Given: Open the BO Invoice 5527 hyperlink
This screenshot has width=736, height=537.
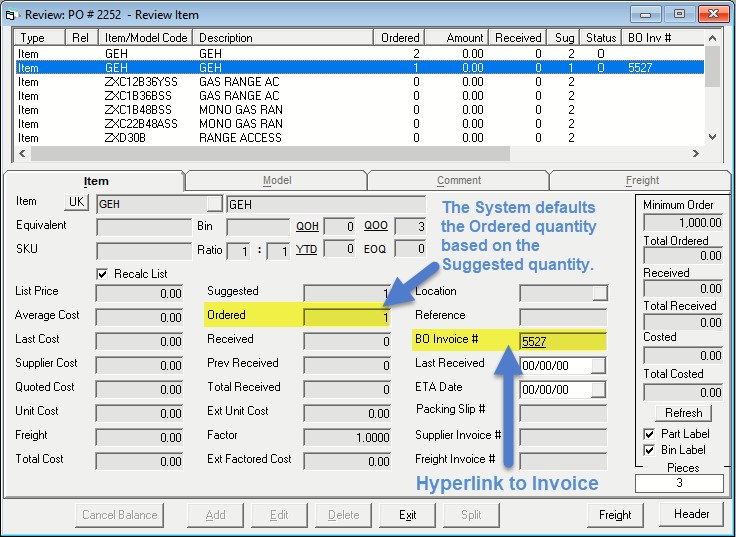Looking at the screenshot, I should click(x=534, y=342).
